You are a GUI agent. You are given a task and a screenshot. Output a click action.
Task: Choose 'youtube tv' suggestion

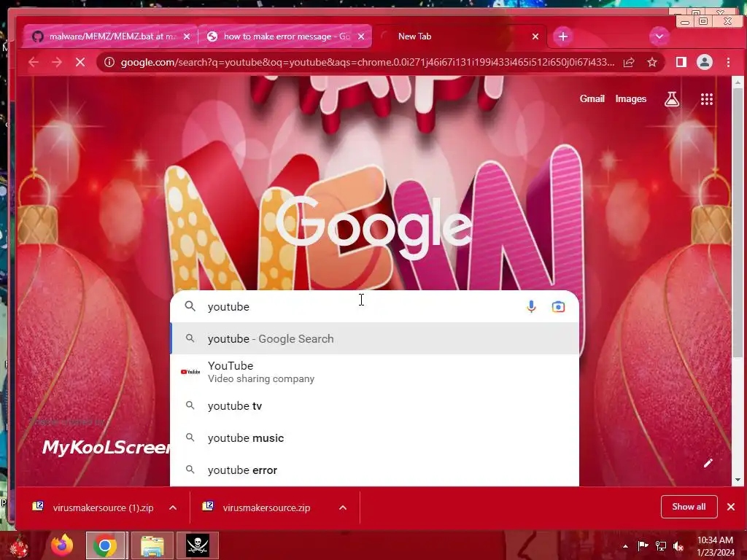(x=375, y=405)
